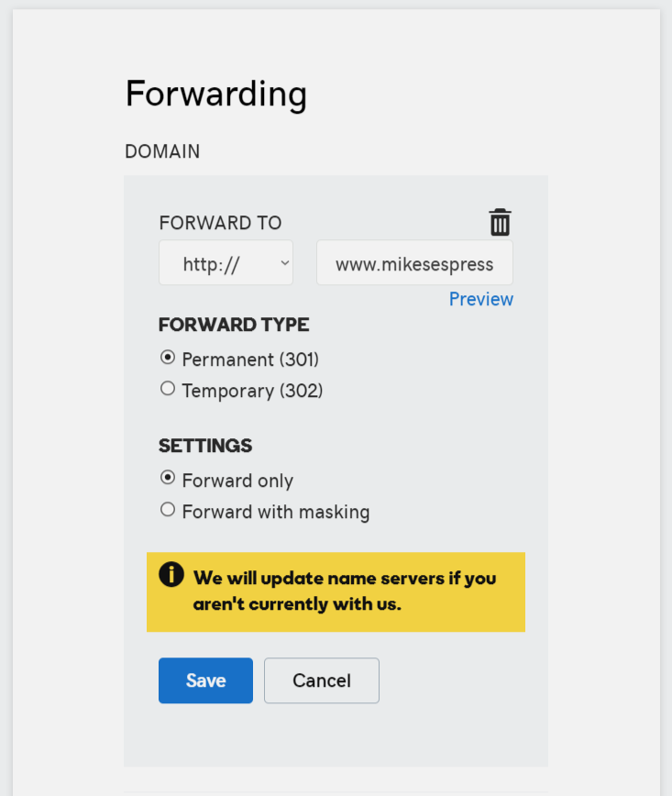Click the Forwarding page heading
Screen dimensions: 672x796
(216, 94)
